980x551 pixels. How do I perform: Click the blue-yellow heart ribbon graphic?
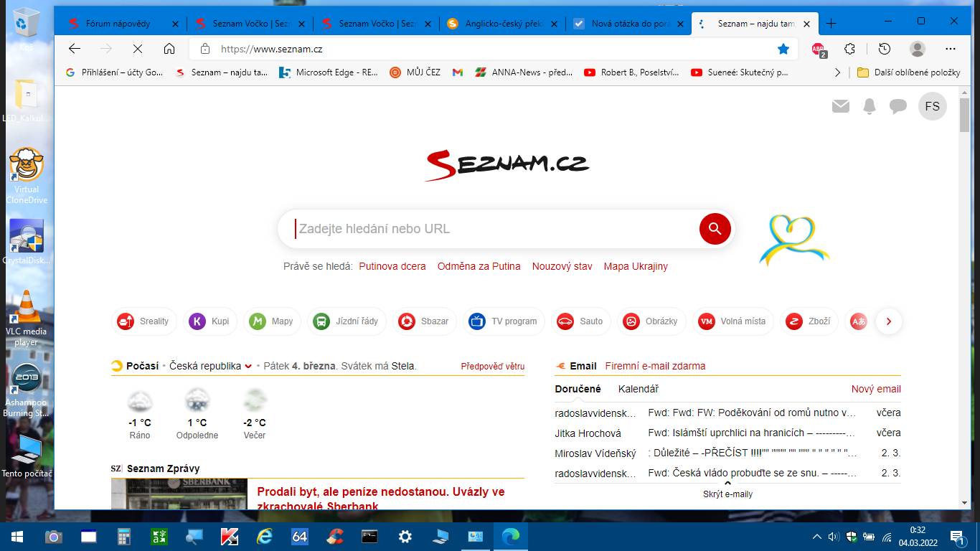click(794, 240)
